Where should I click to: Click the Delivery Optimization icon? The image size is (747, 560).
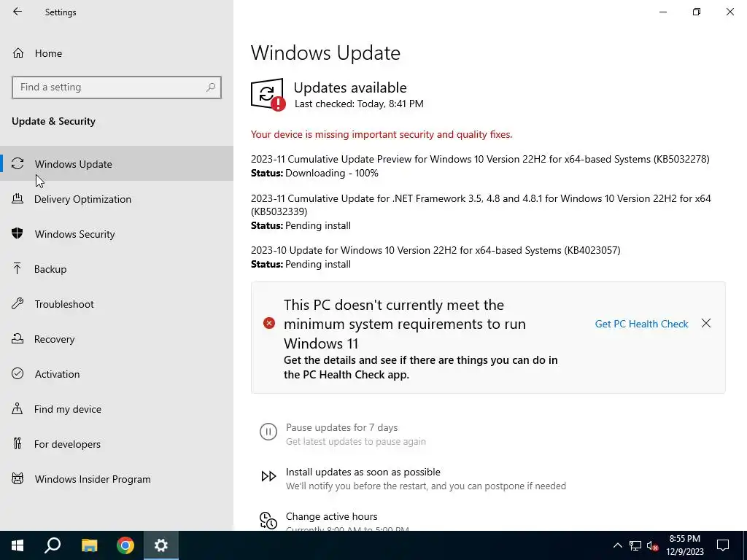click(x=18, y=198)
